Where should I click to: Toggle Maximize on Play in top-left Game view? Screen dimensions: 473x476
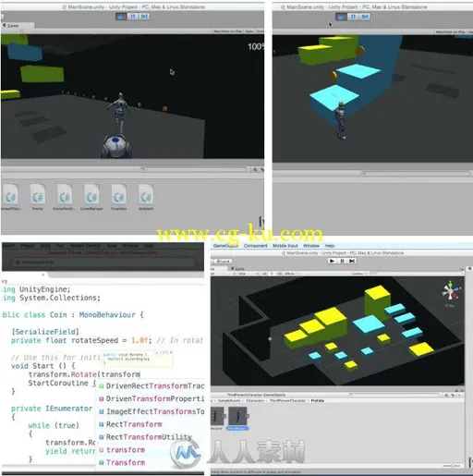(x=228, y=31)
